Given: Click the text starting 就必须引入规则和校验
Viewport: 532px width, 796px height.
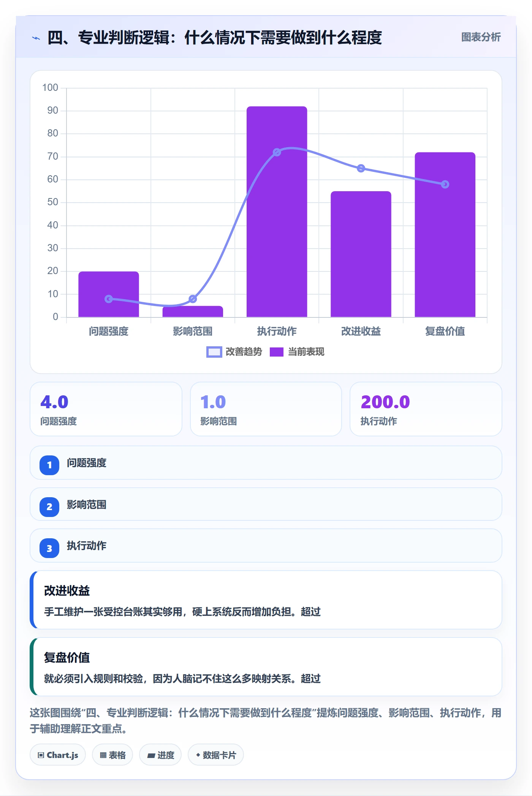Looking at the screenshot, I should point(182,679).
